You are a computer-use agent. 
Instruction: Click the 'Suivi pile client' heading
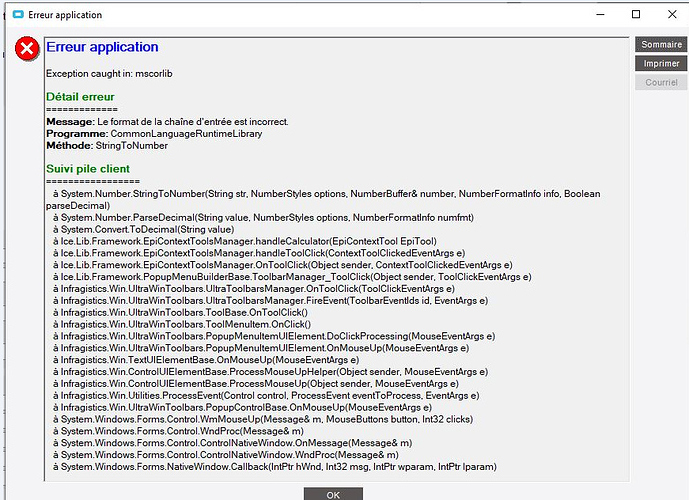88,169
